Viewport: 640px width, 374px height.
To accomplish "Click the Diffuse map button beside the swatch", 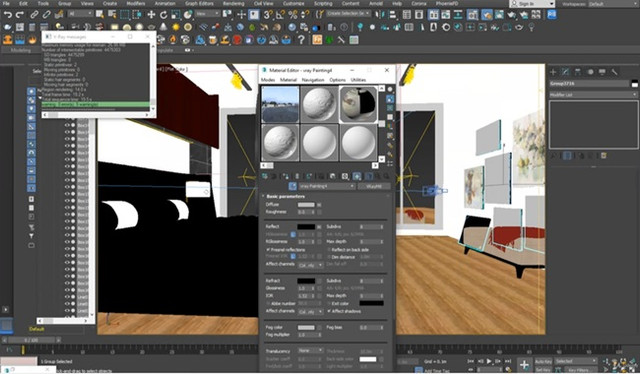I will coord(319,205).
